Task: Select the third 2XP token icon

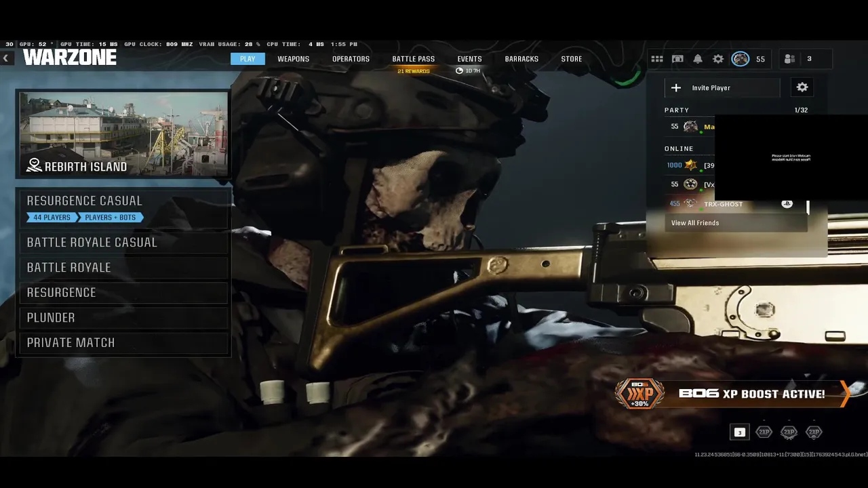Action: tap(813, 432)
